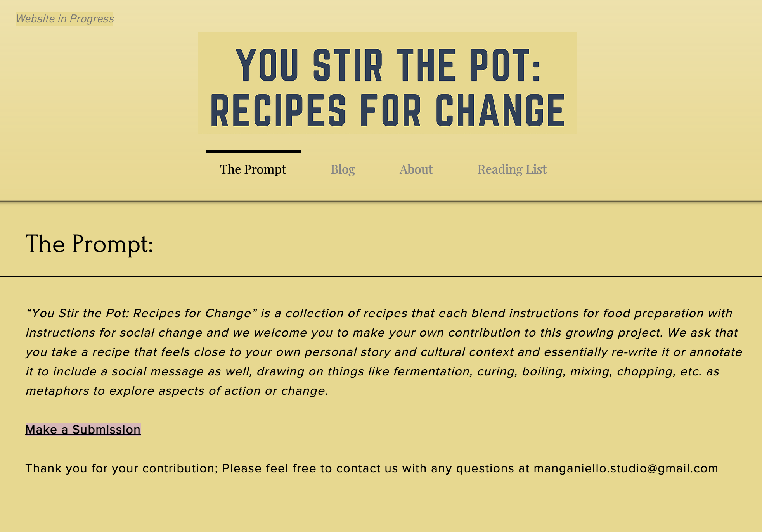Click the divider line under The Prompt heading
The image size is (762, 532).
[x=381, y=276]
